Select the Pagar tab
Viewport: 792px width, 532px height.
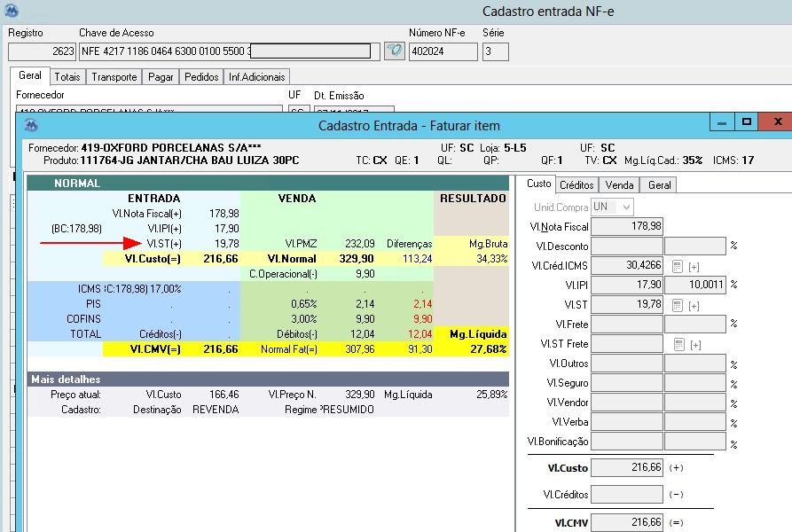161,77
